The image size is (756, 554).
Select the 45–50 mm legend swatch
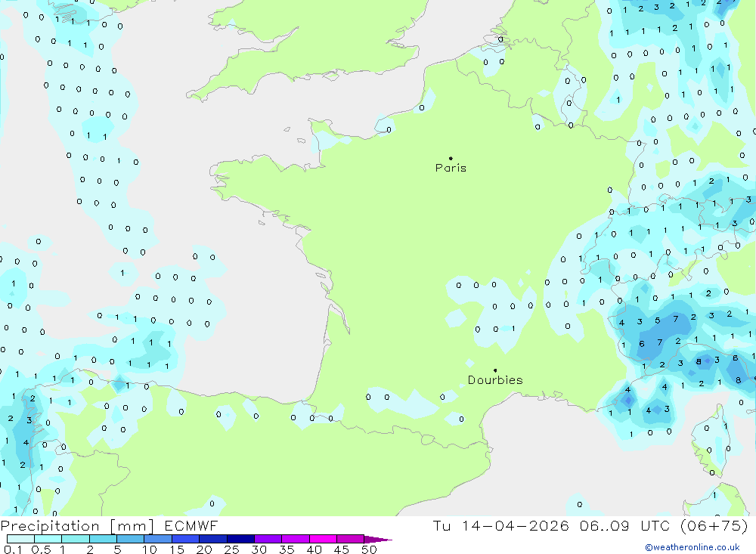pyautogui.click(x=351, y=539)
